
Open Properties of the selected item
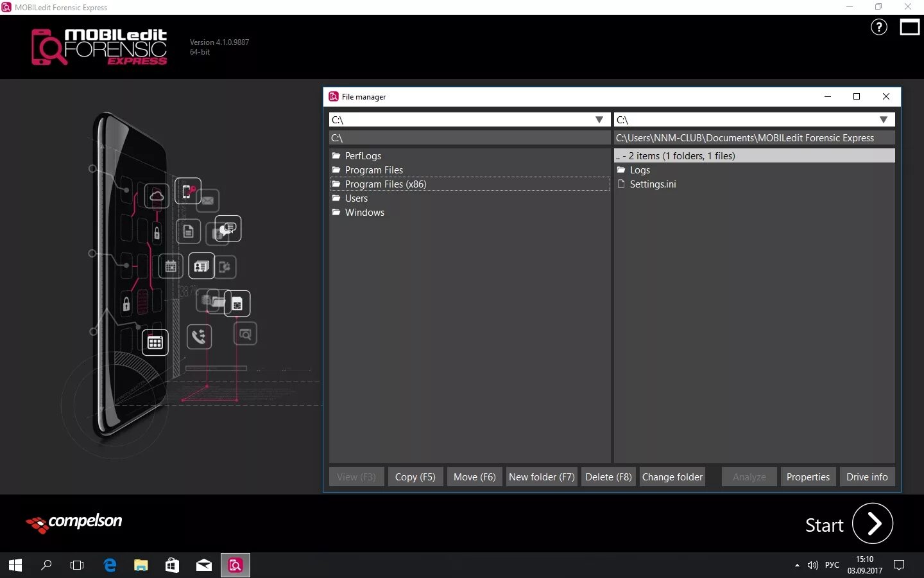[809, 477]
